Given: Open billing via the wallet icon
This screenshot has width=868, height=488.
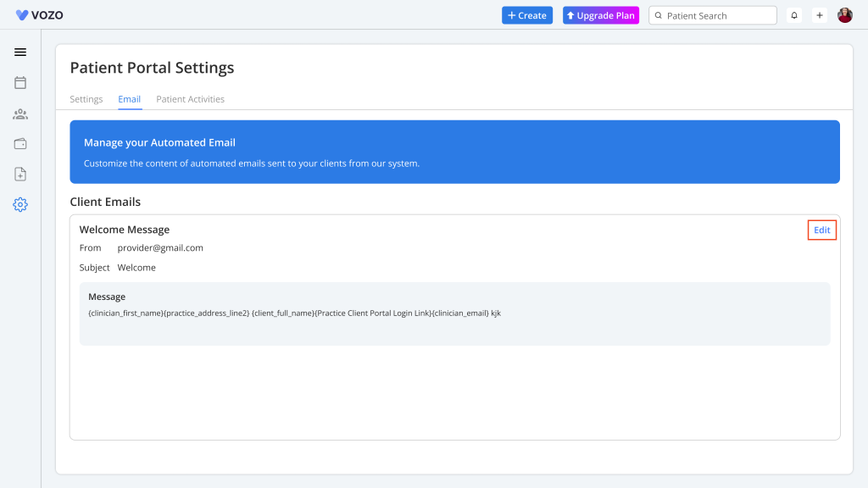Looking at the screenshot, I should tap(20, 144).
